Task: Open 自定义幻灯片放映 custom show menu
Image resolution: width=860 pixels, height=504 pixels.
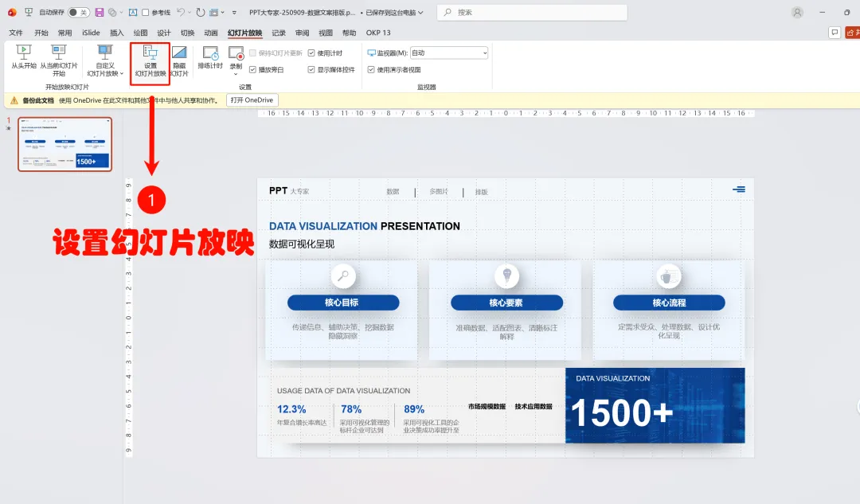Action: 105,61
